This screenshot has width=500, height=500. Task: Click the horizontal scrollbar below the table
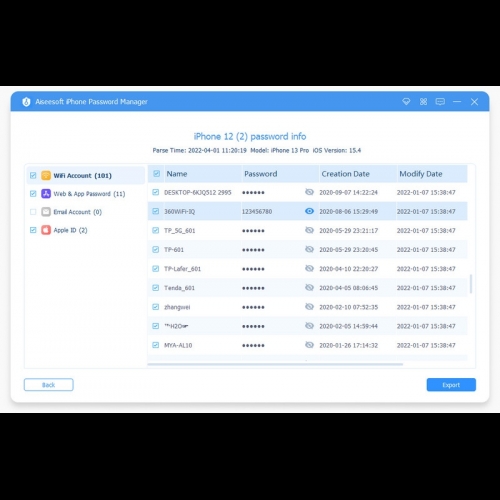(x=275, y=364)
